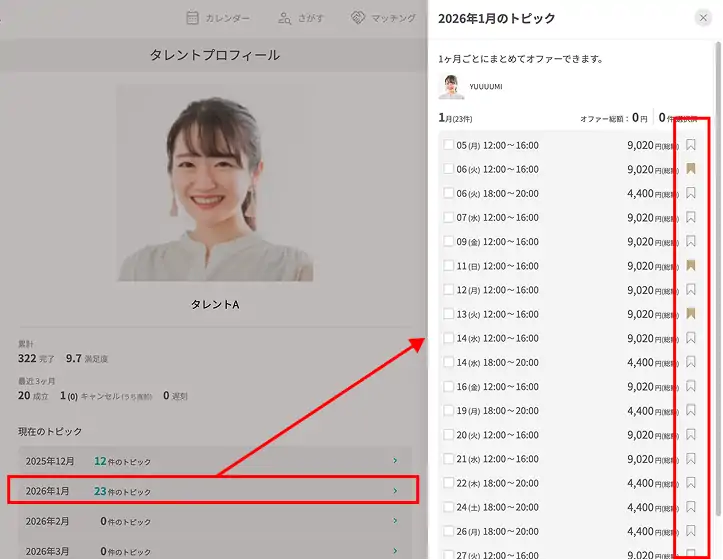Expand the 2026年2月 topics row

pyautogui.click(x=214, y=521)
